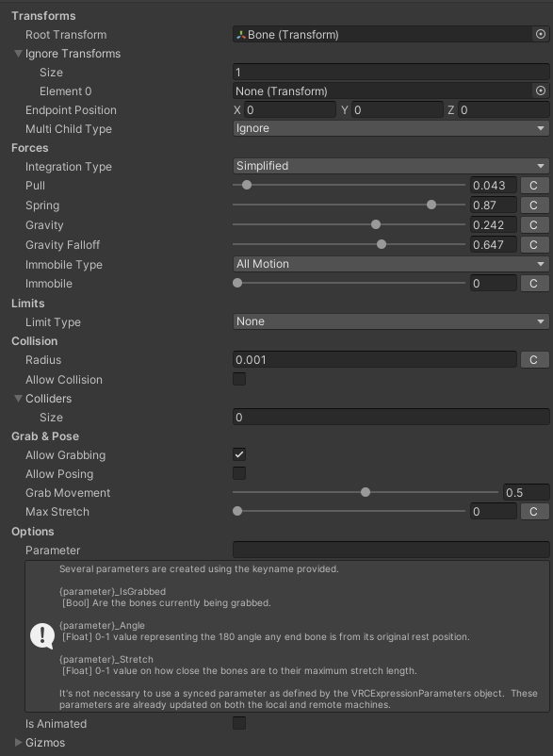Viewport: 553px width, 756px height.
Task: Click the curve C button beside Spring
Action: pos(534,205)
